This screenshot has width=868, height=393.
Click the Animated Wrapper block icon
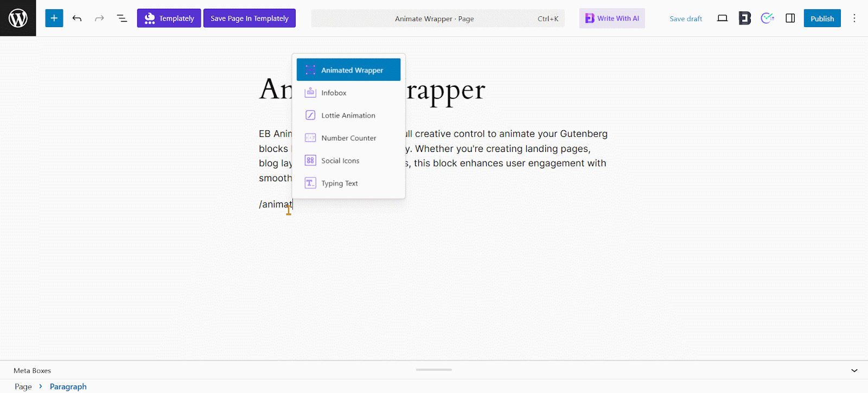click(x=310, y=69)
